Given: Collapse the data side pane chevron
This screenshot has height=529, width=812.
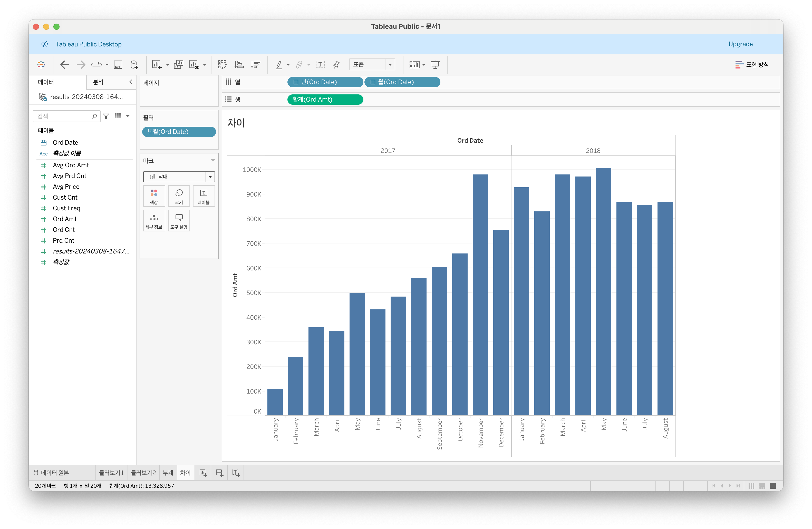Looking at the screenshot, I should coord(131,82).
